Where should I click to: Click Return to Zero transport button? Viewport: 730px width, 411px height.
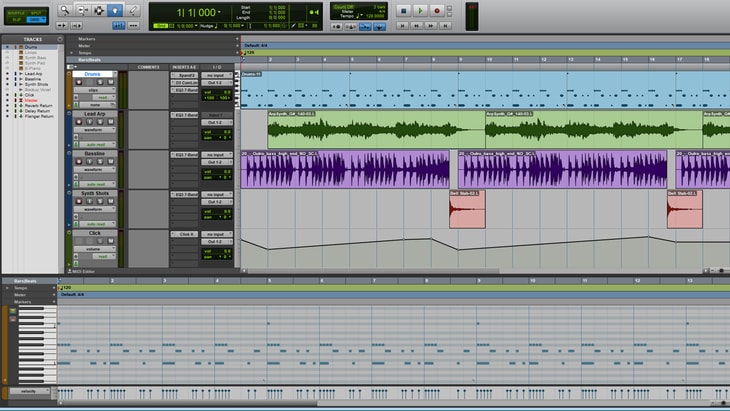pos(403,26)
